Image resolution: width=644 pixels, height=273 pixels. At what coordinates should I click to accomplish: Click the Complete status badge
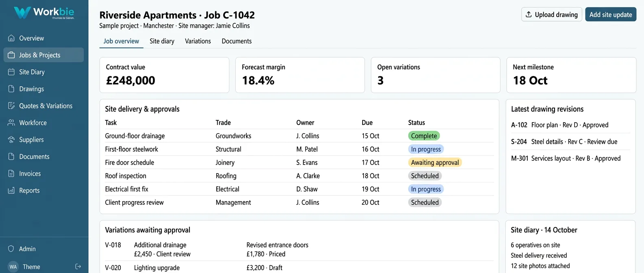(x=424, y=136)
